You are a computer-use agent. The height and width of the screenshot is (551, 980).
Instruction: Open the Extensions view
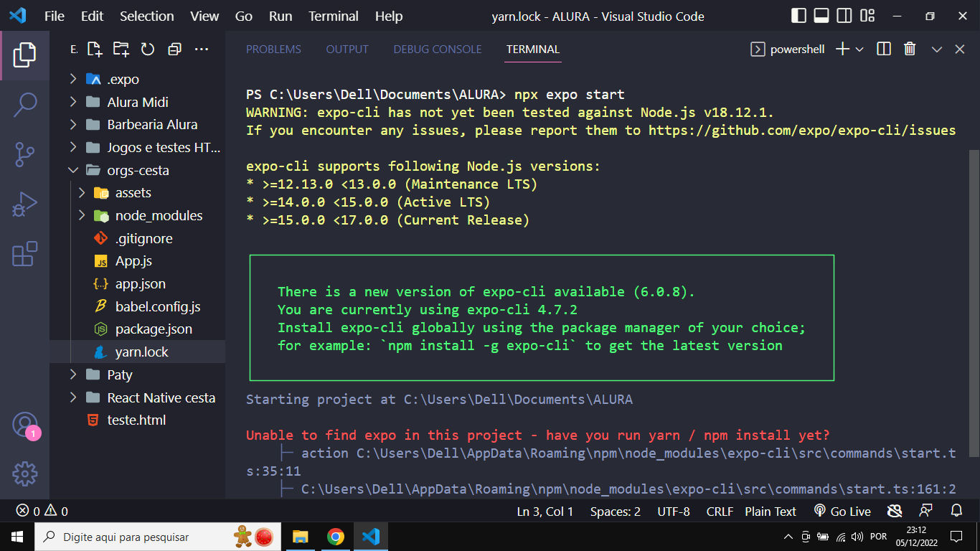click(24, 254)
